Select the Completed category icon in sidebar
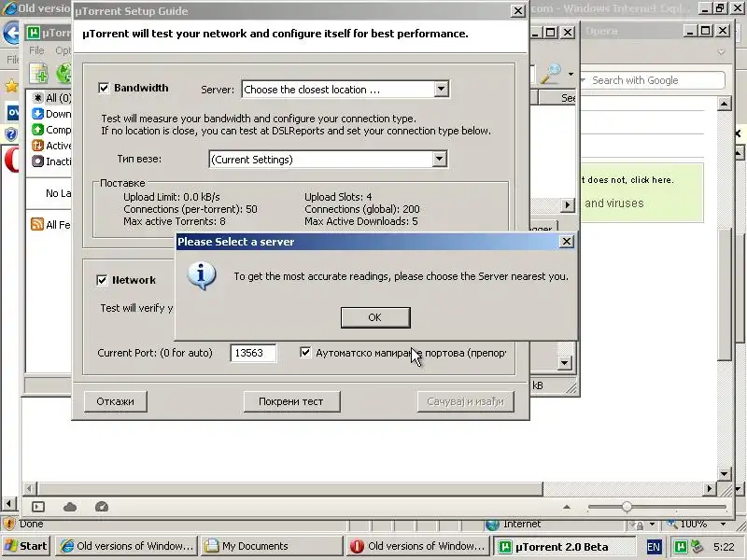Screen dimensions: 747x560 [37, 130]
